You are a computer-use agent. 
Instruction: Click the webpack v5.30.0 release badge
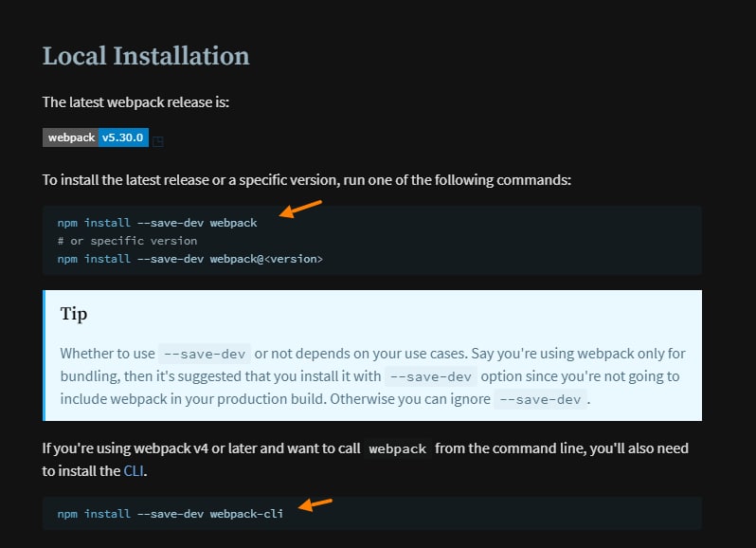click(x=96, y=137)
